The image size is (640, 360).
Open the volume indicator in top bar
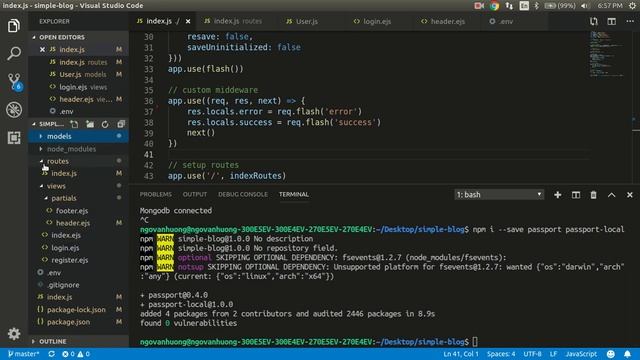(x=584, y=6)
